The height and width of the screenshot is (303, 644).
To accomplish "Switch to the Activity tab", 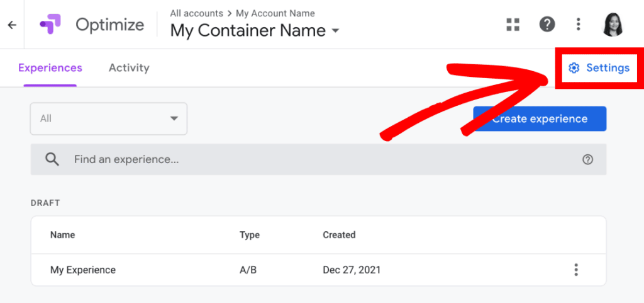I will [129, 68].
